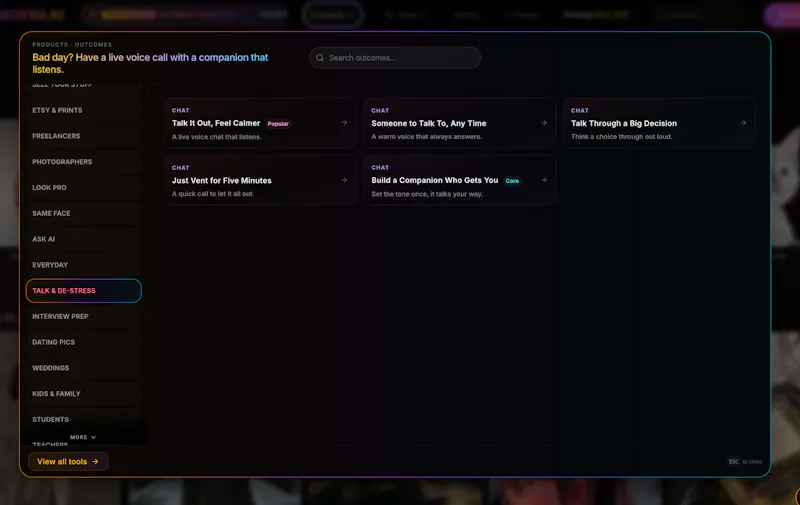The image size is (800, 505).
Task: Select Weddings category
Action: 84,368
